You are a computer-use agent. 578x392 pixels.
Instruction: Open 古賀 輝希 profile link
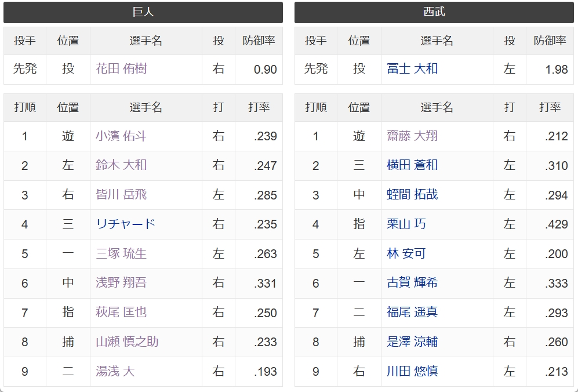[412, 283]
